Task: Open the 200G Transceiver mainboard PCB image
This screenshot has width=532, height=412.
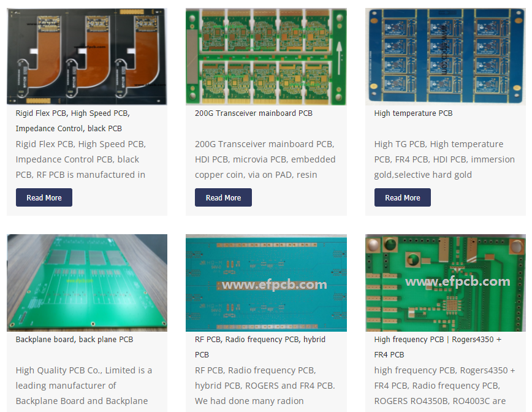Action: [266, 56]
